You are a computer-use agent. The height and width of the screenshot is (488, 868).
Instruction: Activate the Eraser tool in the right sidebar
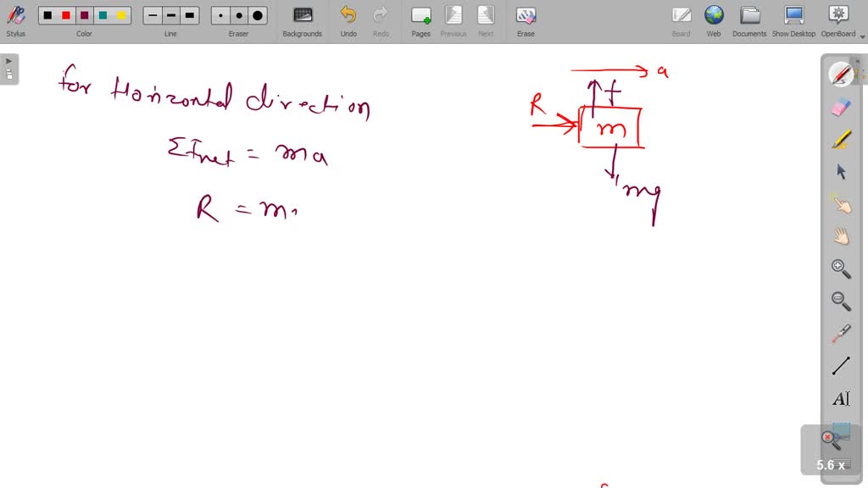(840, 108)
